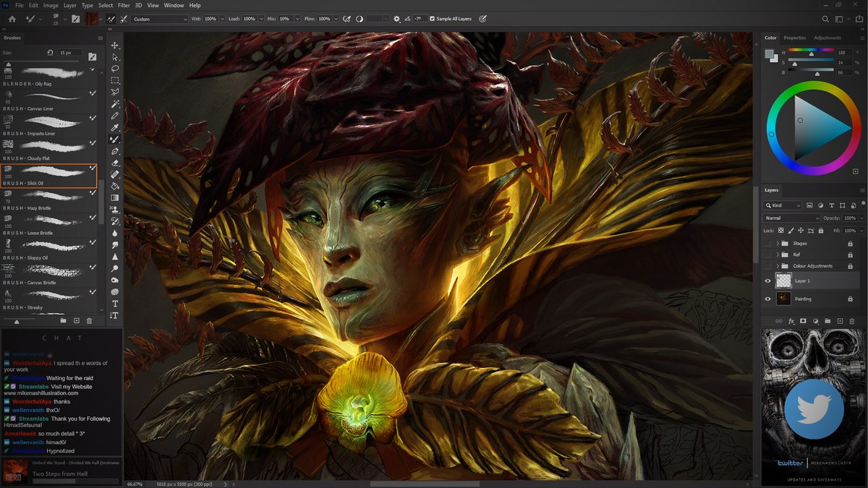868x488 pixels.
Task: Select the Impasto Liner brush preset
Action: pyautogui.click(x=50, y=127)
